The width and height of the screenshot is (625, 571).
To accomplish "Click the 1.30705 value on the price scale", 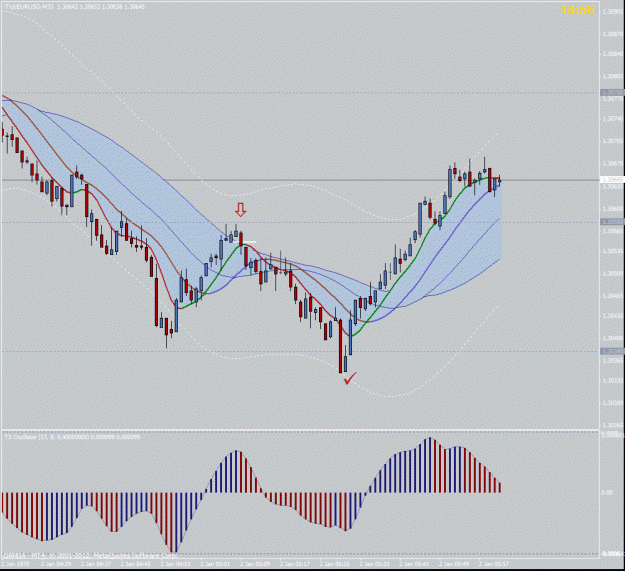I will click(613, 141).
